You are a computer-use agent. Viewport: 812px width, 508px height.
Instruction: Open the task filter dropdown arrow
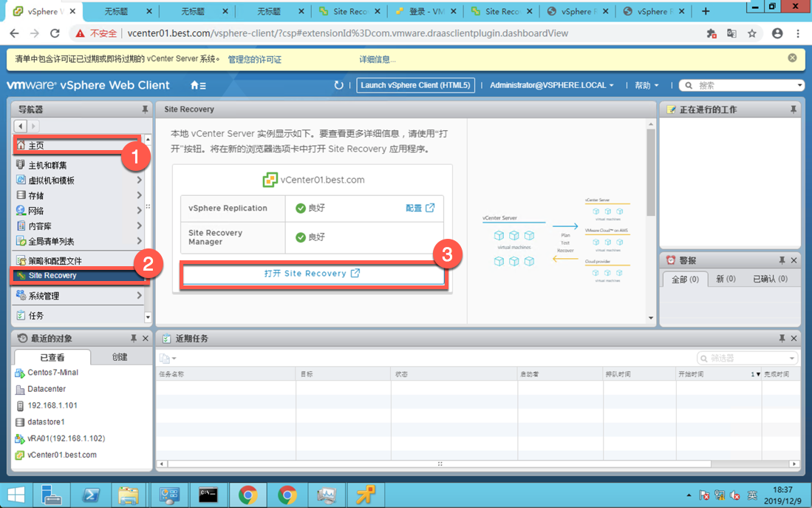(792, 358)
